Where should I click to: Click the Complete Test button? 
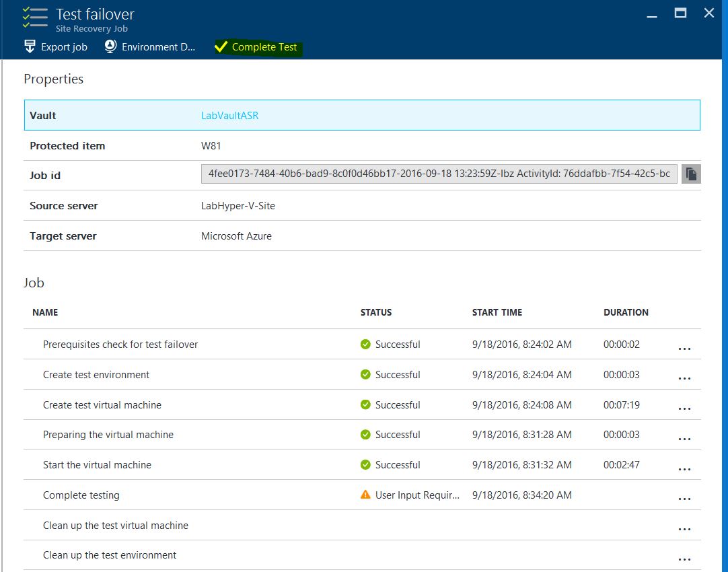pos(257,47)
